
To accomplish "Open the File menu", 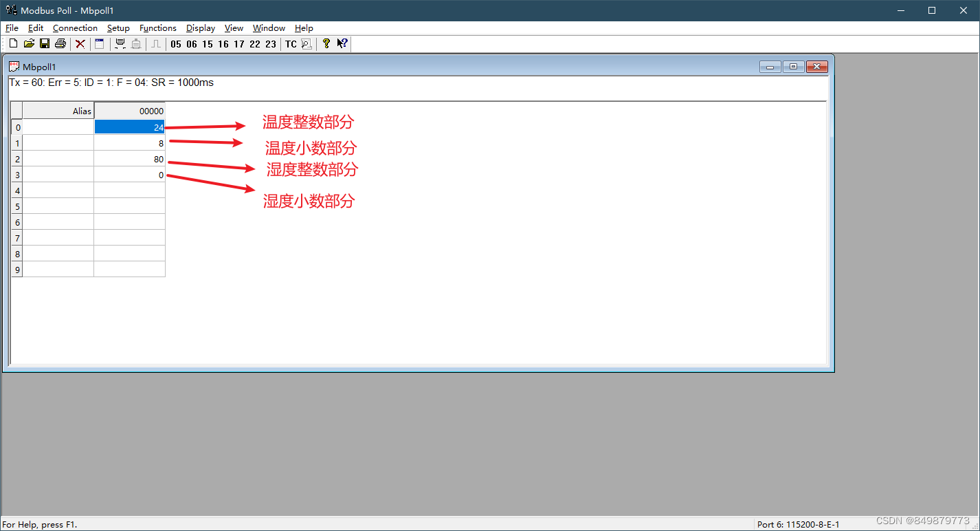I will (x=12, y=28).
